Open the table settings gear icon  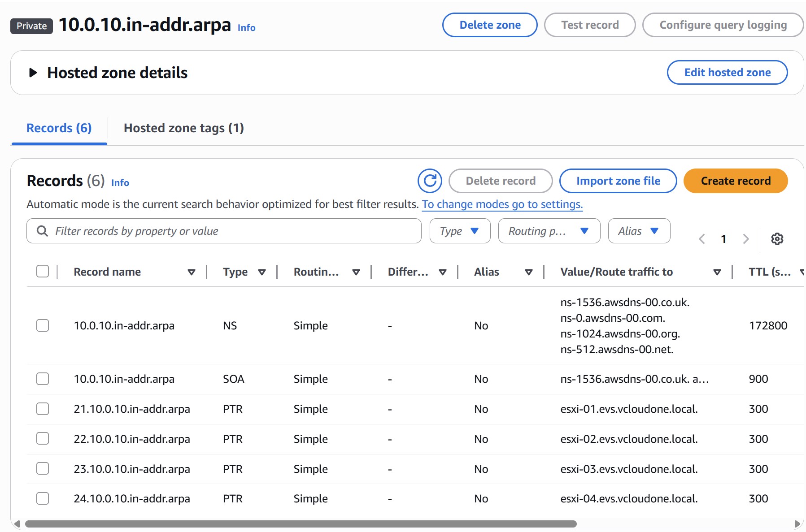777,239
